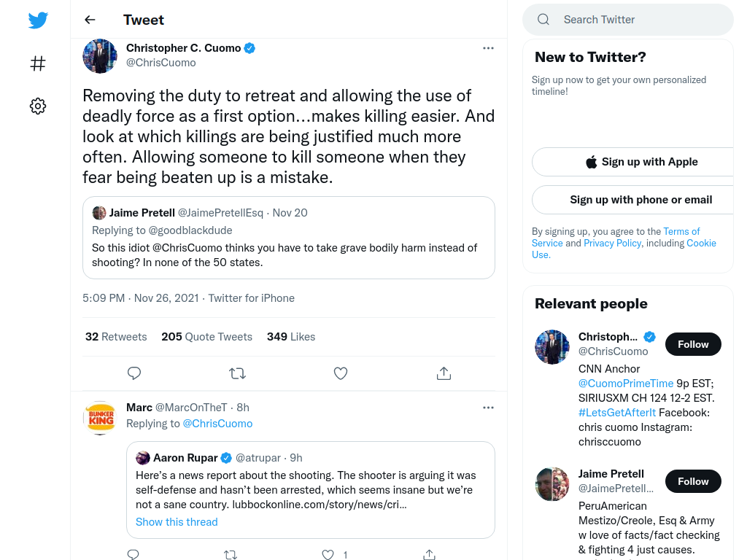Like the main tweet with heart icon
This screenshot has height=560, width=747.
[341, 373]
